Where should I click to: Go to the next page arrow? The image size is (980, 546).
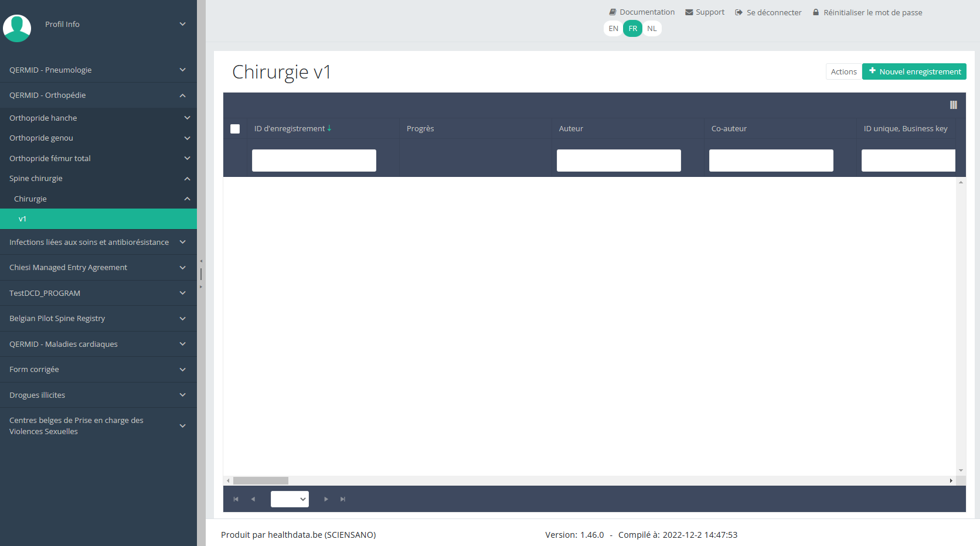[326, 499]
